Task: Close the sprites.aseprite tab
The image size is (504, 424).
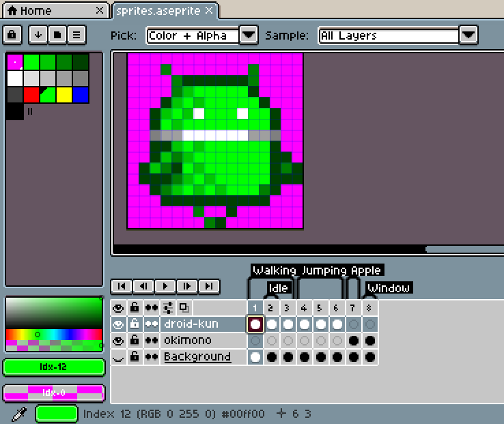Action: click(x=209, y=10)
